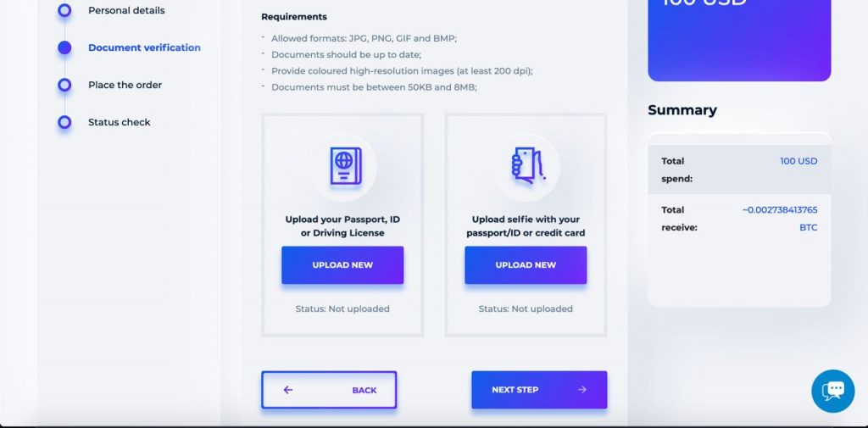Click the right arrow on Next Step
This screenshot has width=868, height=428.
tap(581, 390)
